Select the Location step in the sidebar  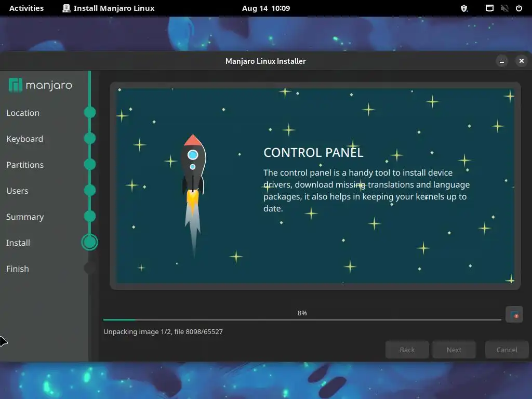click(23, 113)
